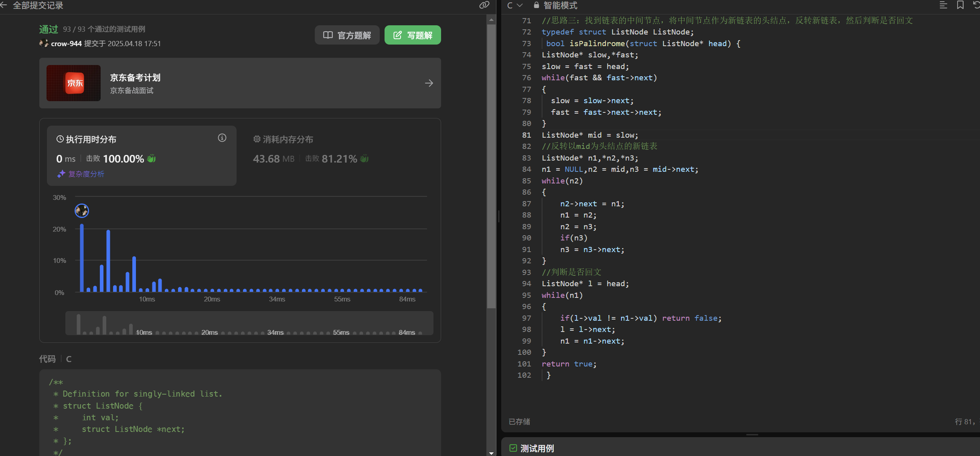Click the scrollbar down arrow
The image size is (980, 456).
(491, 453)
